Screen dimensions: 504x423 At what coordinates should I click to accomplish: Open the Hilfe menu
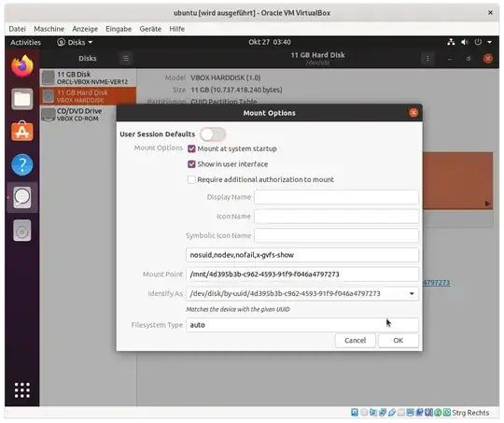(176, 29)
